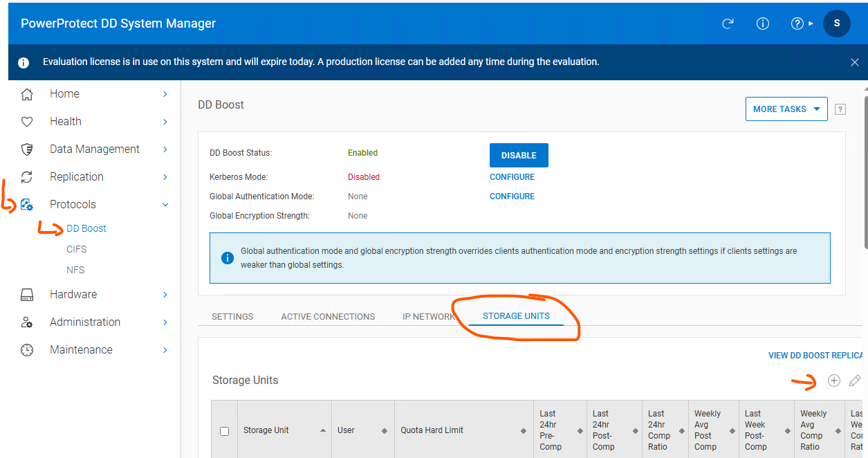Open the info icon in header bar
The width and height of the screenshot is (868, 458).
[763, 24]
